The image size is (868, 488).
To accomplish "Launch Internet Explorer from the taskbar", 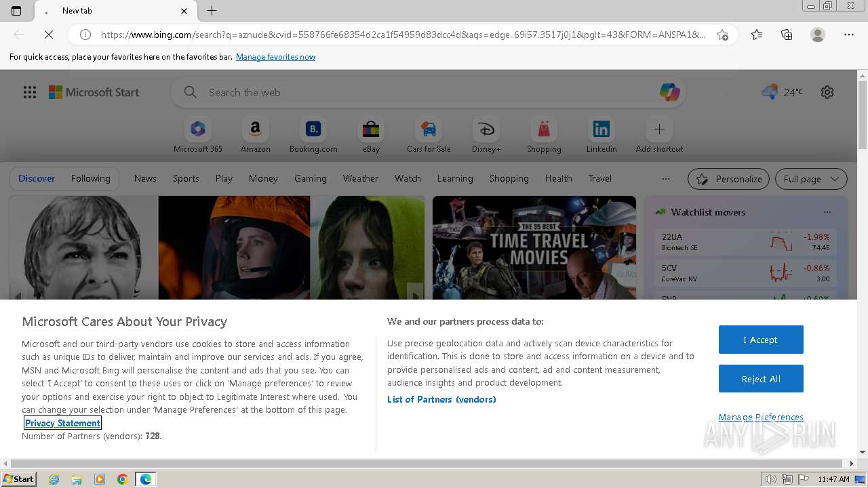I will point(54,479).
